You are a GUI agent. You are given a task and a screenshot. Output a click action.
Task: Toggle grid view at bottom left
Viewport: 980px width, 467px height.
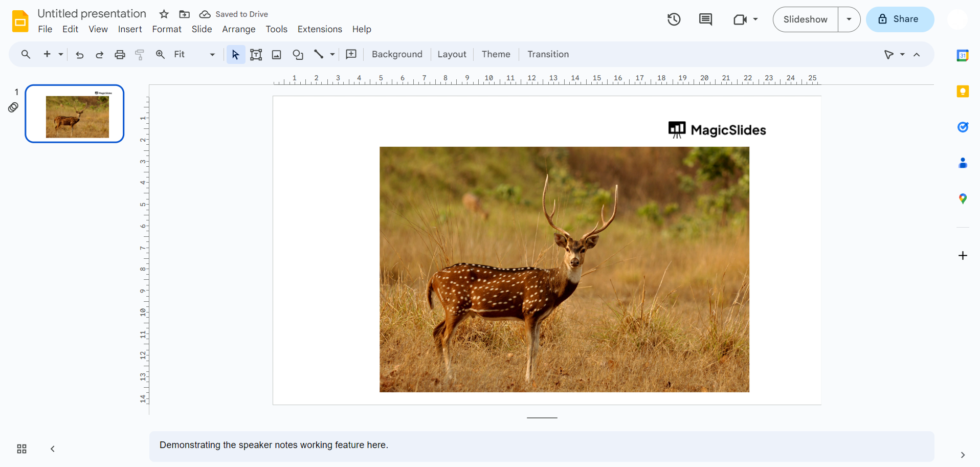(x=21, y=449)
